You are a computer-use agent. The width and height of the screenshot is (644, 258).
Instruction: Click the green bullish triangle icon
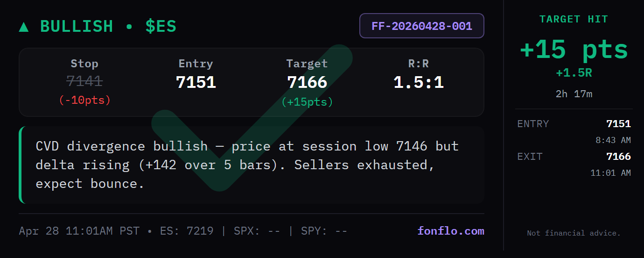coord(24,27)
